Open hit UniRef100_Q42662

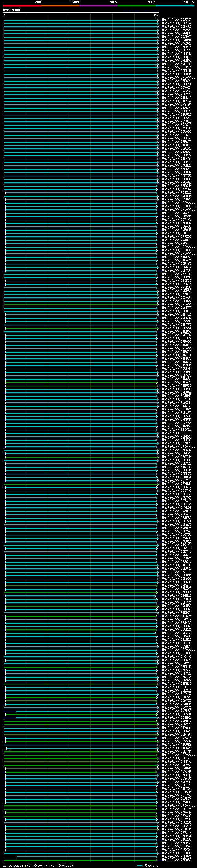[x=177, y=152]
